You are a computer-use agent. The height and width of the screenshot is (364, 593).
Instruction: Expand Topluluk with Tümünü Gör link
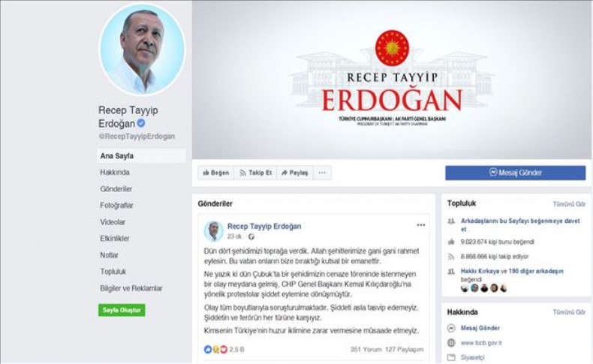(x=569, y=204)
